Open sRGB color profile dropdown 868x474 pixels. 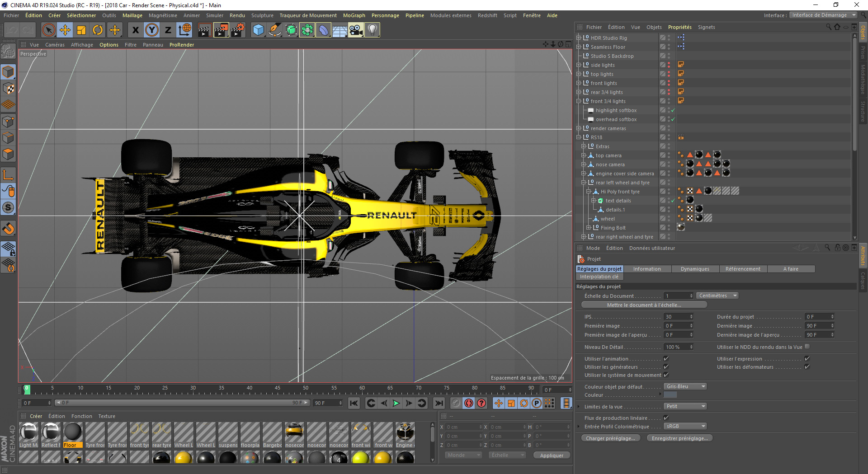(x=685, y=426)
